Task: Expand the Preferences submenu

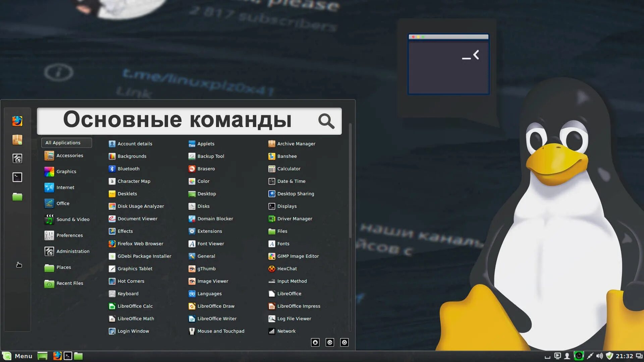Action: pos(69,235)
